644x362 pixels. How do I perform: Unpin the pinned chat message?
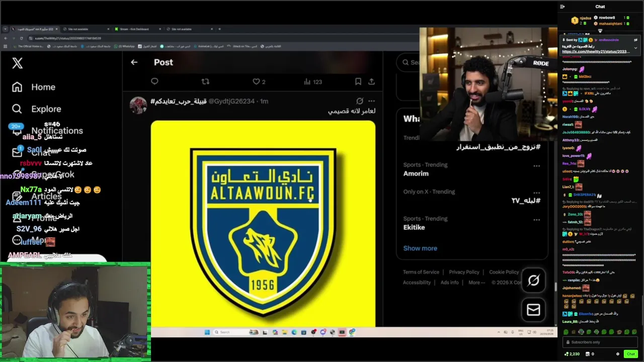click(x=636, y=40)
